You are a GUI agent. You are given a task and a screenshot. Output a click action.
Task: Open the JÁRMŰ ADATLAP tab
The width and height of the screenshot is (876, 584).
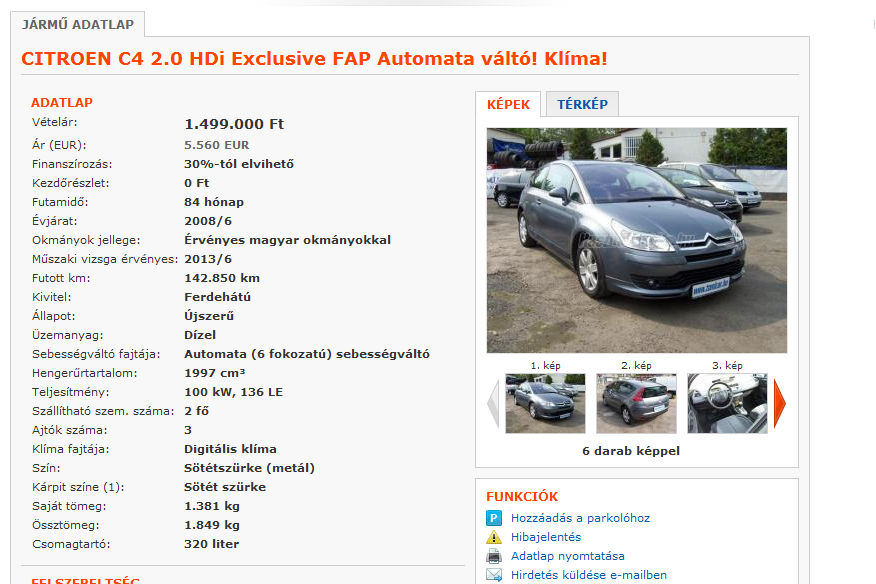pos(78,25)
